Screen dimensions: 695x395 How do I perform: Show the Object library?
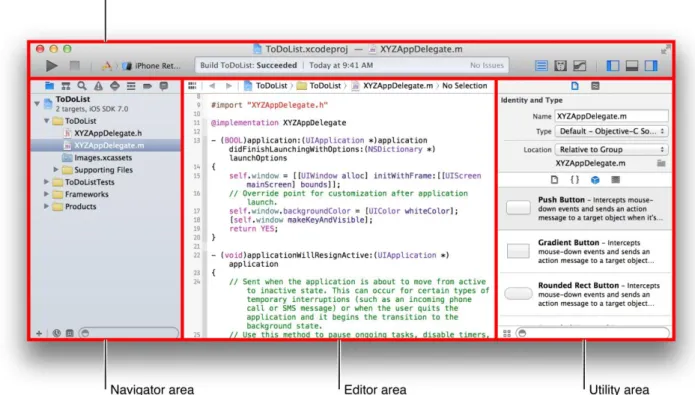pos(595,180)
